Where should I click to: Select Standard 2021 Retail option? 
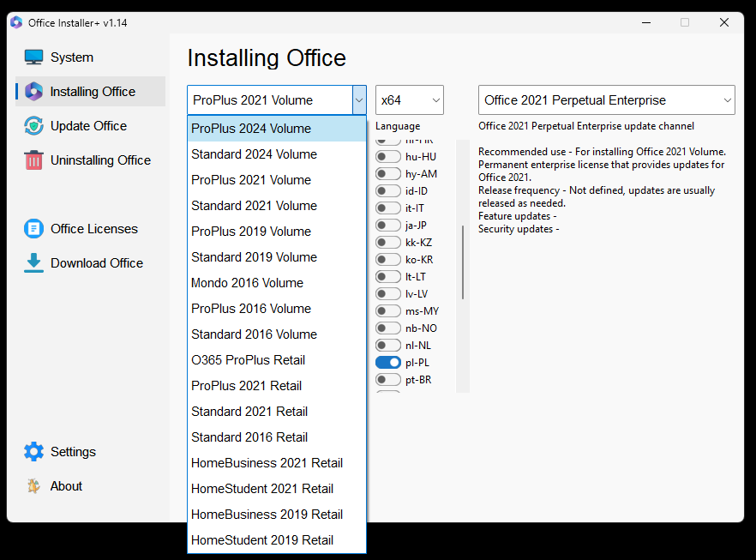coord(277,412)
